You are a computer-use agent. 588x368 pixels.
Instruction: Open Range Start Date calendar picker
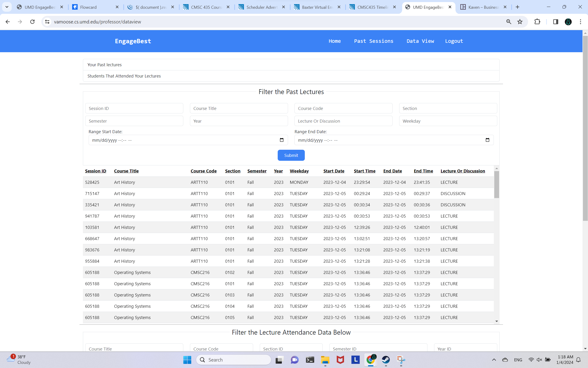click(282, 140)
